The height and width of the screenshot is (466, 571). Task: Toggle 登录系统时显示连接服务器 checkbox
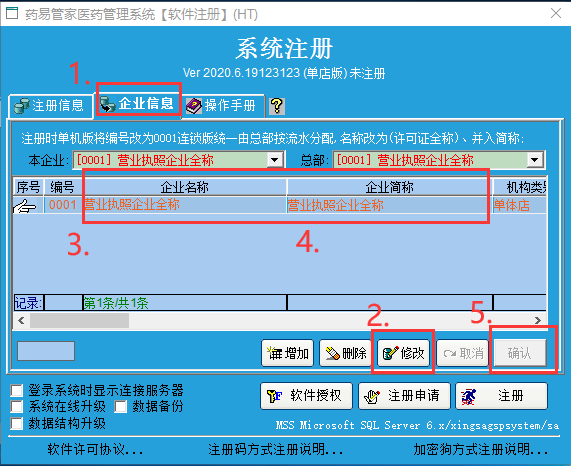pos(17,391)
